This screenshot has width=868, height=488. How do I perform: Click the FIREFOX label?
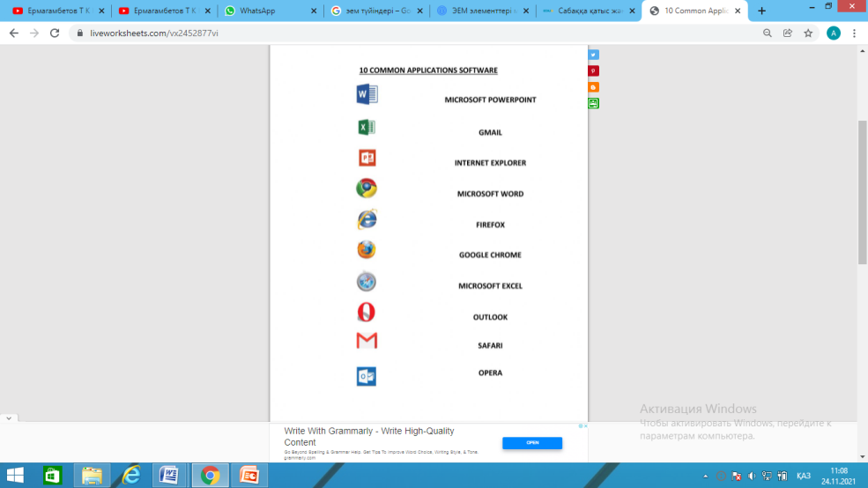click(490, 225)
